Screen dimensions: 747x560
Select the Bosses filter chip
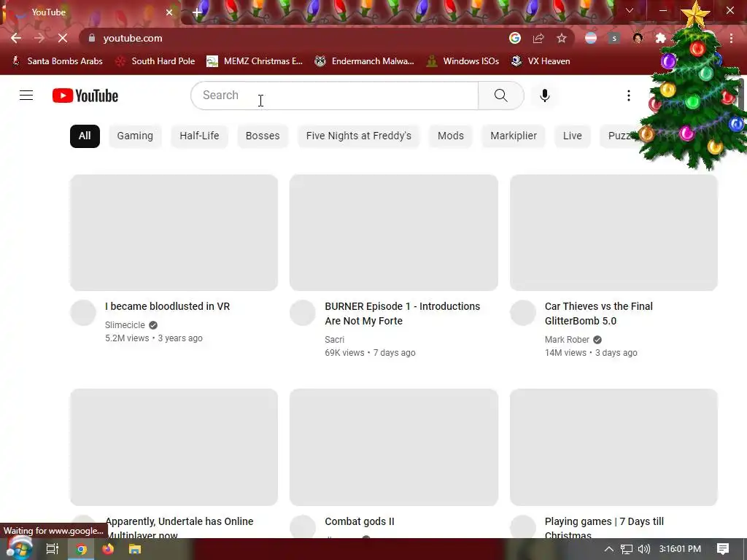263,136
